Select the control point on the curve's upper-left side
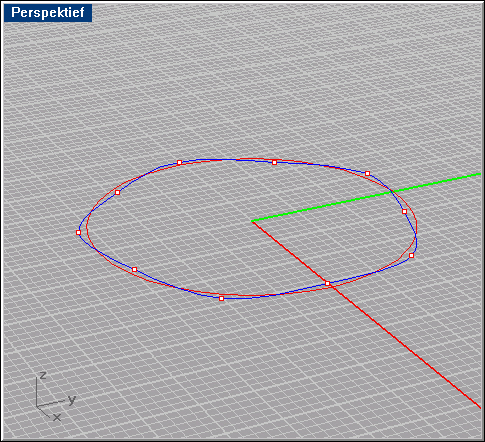Image resolution: width=485 pixels, height=442 pixels. coord(117,192)
